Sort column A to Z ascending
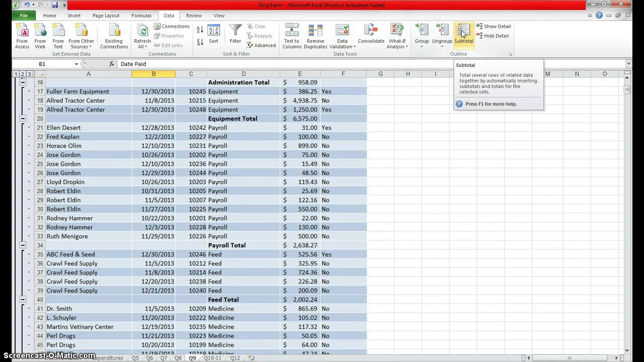The image size is (644, 362). [x=200, y=30]
